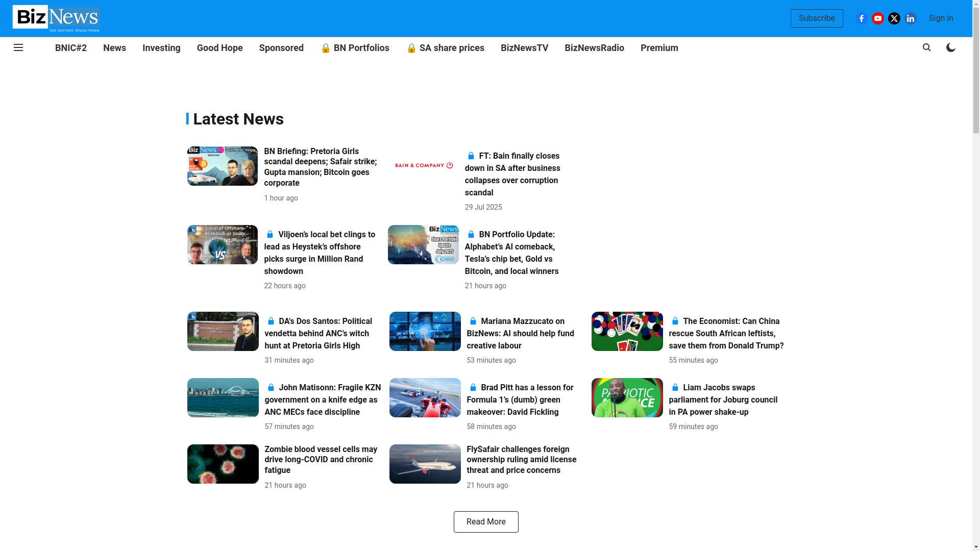The height and width of the screenshot is (551, 980).
Task: Go to SA share prices menu
Action: tap(445, 48)
